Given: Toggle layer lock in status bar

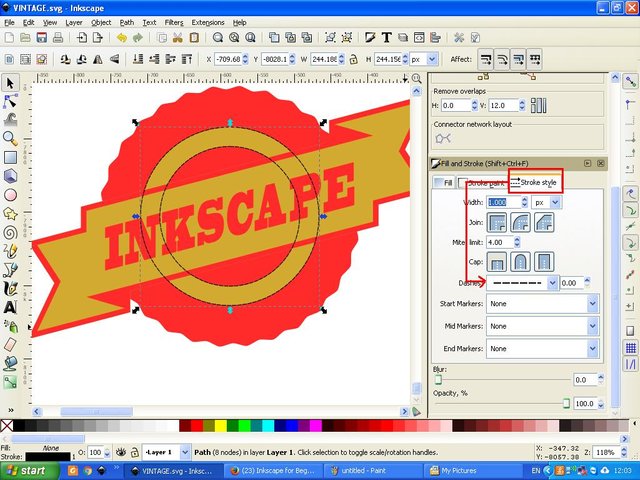Looking at the screenshot, I should tap(134, 452).
